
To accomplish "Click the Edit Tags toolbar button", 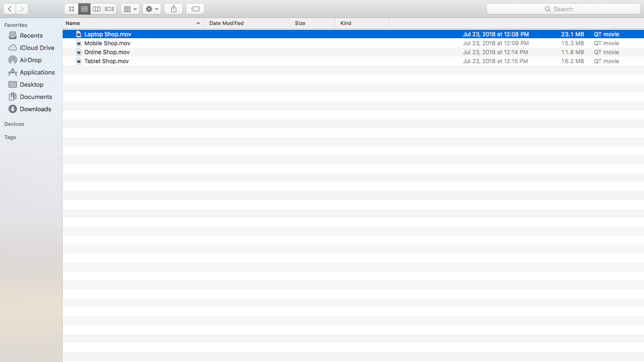I will pos(195,9).
